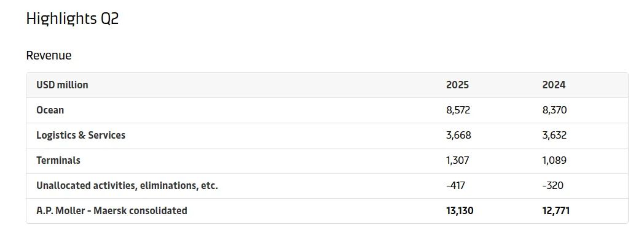
Task: Click Logistics 2025 value 3,668
Action: click(458, 135)
